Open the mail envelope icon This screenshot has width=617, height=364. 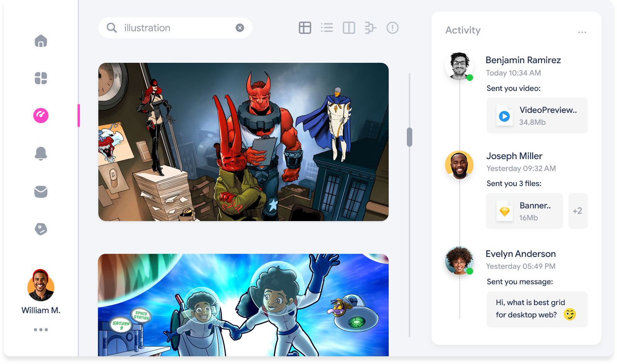41,191
